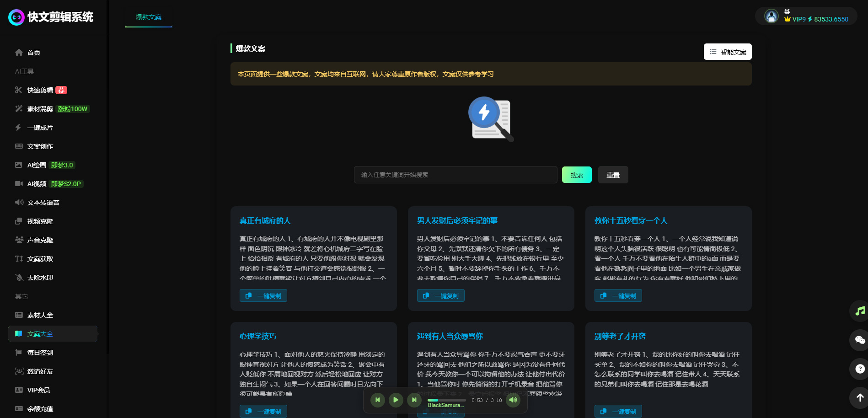Click the 快文剪辑系统 logo icon
The height and width of the screenshot is (418, 868).
pos(16,17)
